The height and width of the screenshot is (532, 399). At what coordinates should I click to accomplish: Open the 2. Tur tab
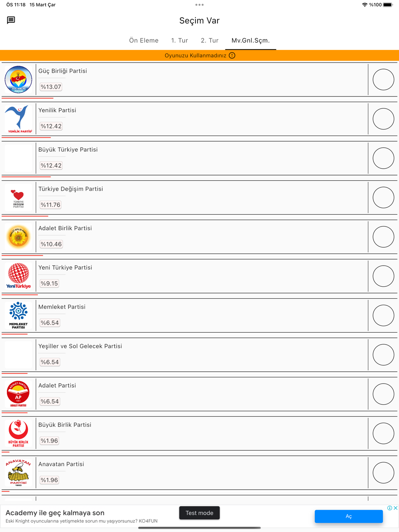point(209,41)
